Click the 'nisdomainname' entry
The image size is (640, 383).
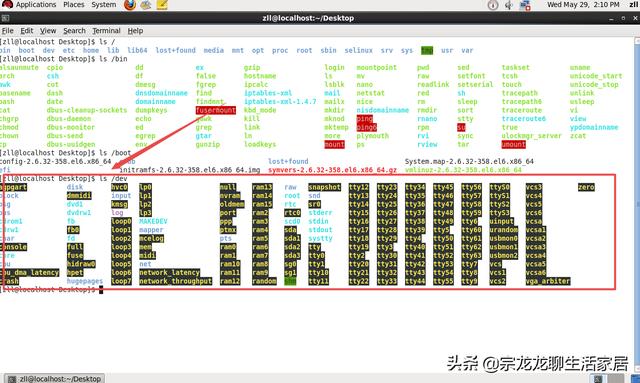(x=382, y=110)
